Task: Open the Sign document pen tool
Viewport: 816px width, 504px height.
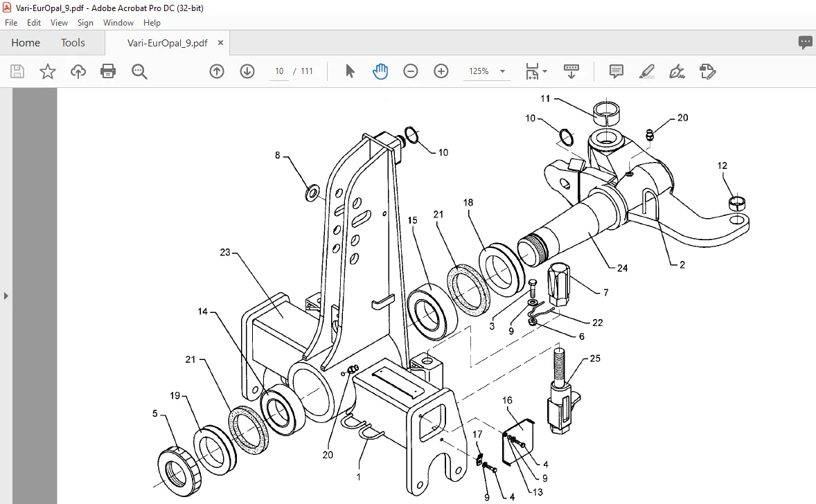Action: tap(677, 71)
